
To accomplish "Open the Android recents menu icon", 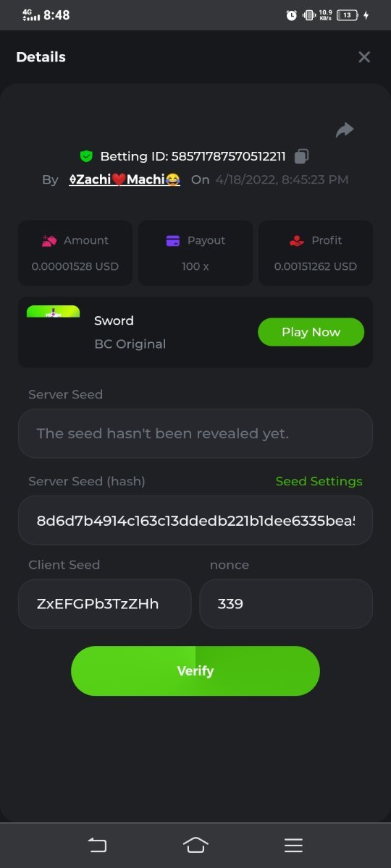I will [x=293, y=845].
